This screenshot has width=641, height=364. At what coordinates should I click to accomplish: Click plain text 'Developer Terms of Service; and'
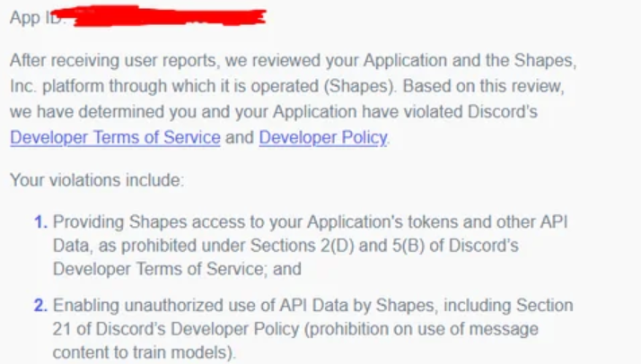coord(177,269)
